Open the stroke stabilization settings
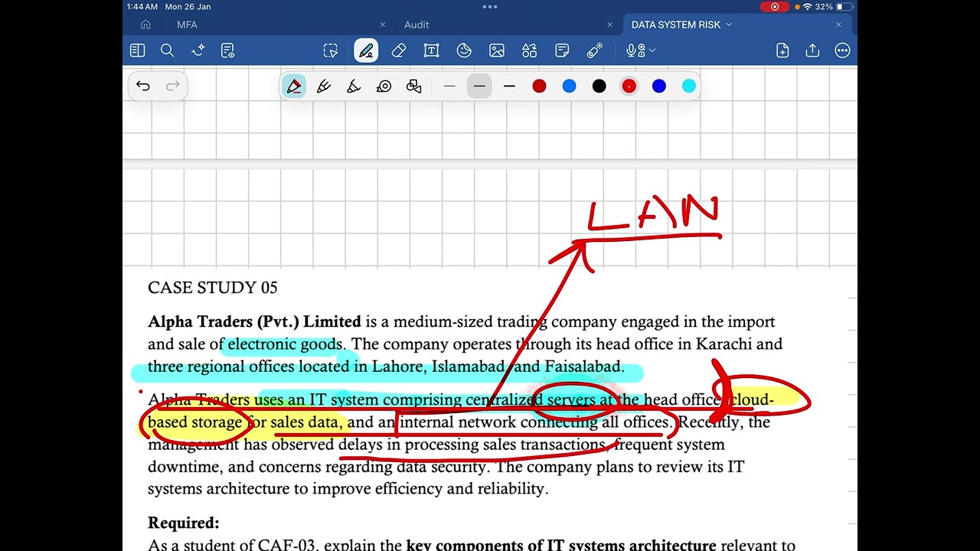 point(384,86)
